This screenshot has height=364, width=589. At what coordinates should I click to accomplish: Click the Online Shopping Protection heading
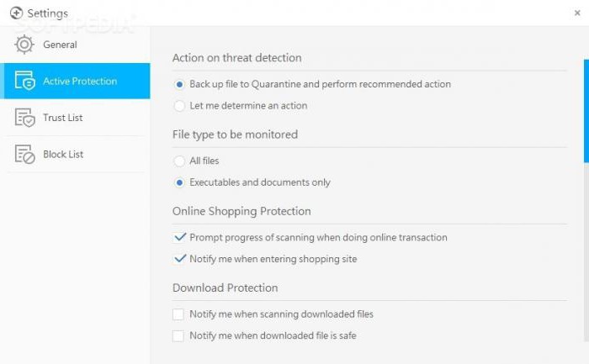click(x=241, y=211)
